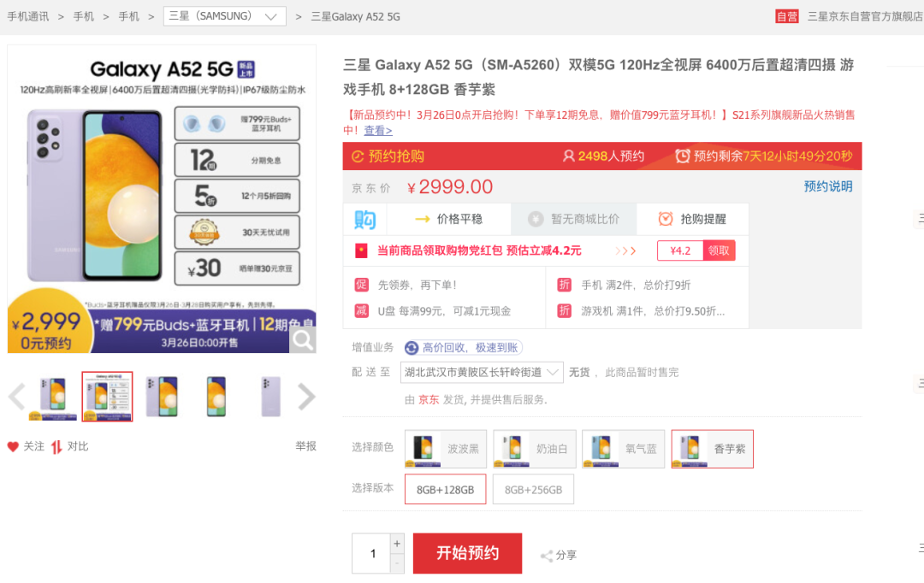Click the 领取 coupon button
The width and height of the screenshot is (924, 583).
[719, 250]
